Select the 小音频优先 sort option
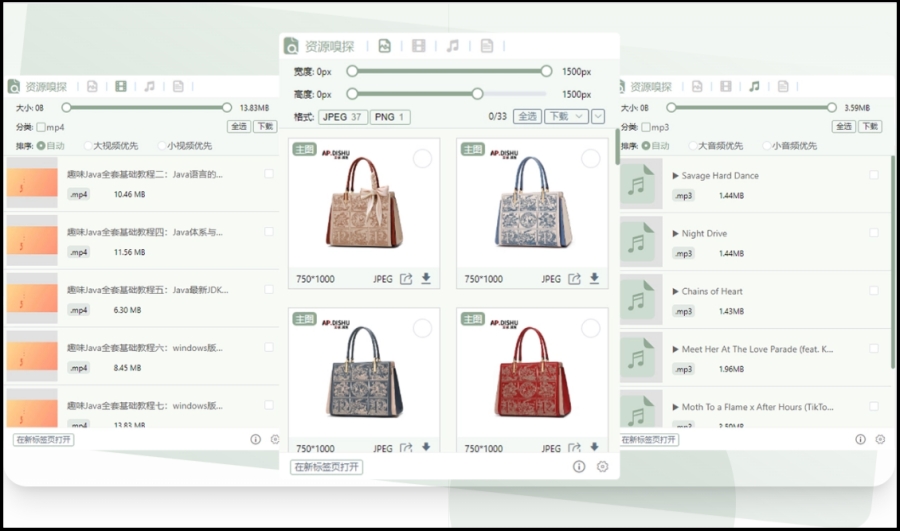Screen dimensions: 900x531 pyautogui.click(x=764, y=146)
